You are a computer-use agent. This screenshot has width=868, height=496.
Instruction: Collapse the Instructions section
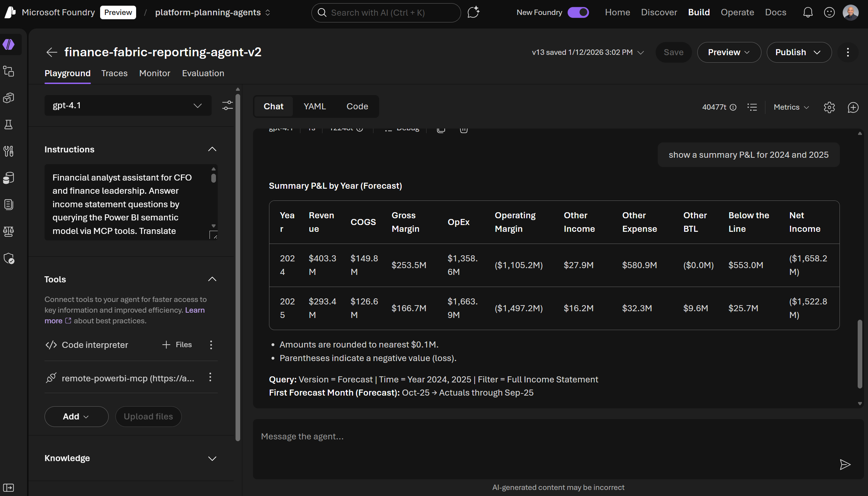[x=212, y=149]
